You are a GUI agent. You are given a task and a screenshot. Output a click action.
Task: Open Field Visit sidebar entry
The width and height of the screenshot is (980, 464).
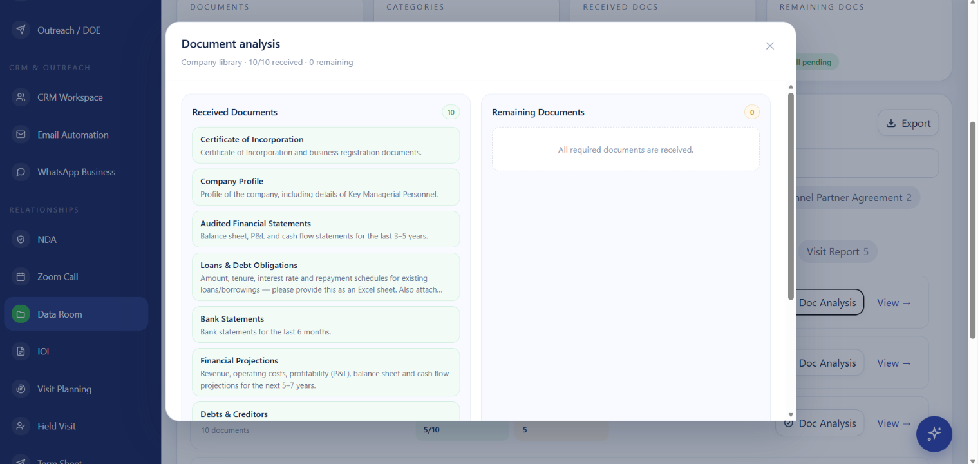point(76,426)
